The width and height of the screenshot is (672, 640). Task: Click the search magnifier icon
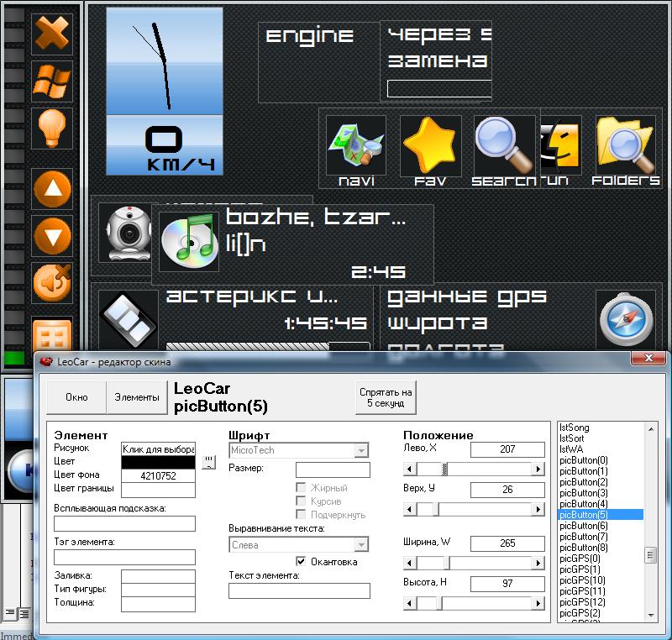[504, 146]
